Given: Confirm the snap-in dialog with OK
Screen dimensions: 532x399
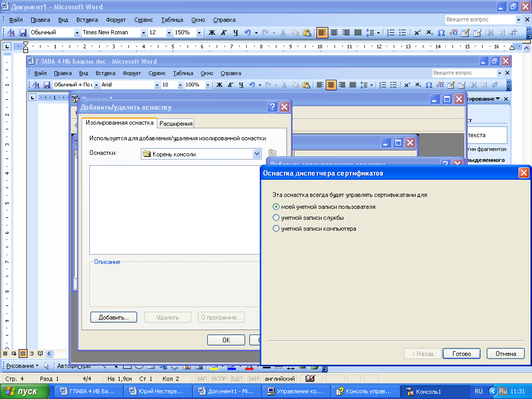Looking at the screenshot, I should [x=226, y=340].
